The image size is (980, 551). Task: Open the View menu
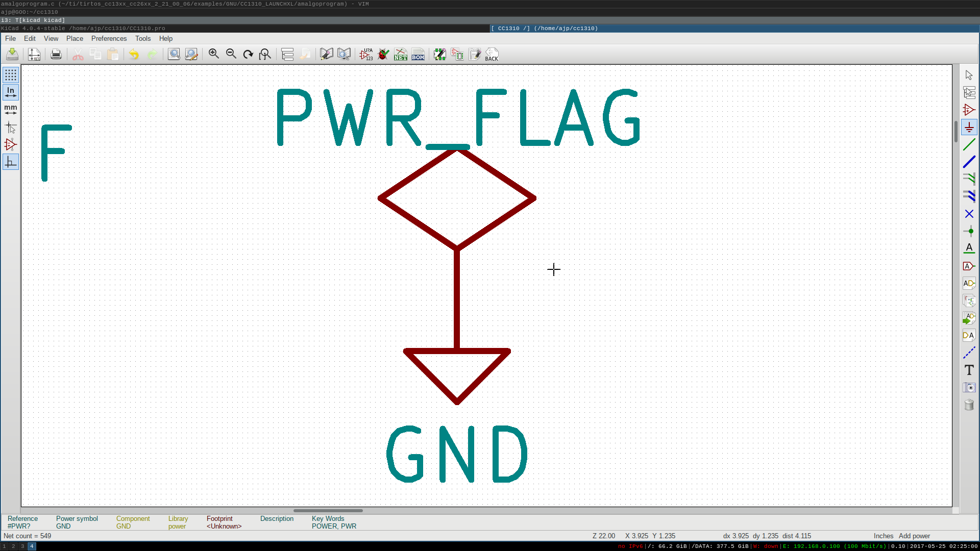point(51,38)
